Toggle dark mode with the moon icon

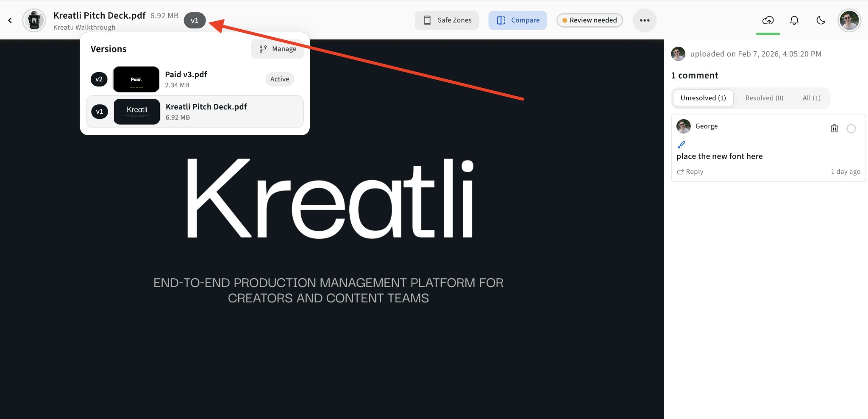pos(821,20)
